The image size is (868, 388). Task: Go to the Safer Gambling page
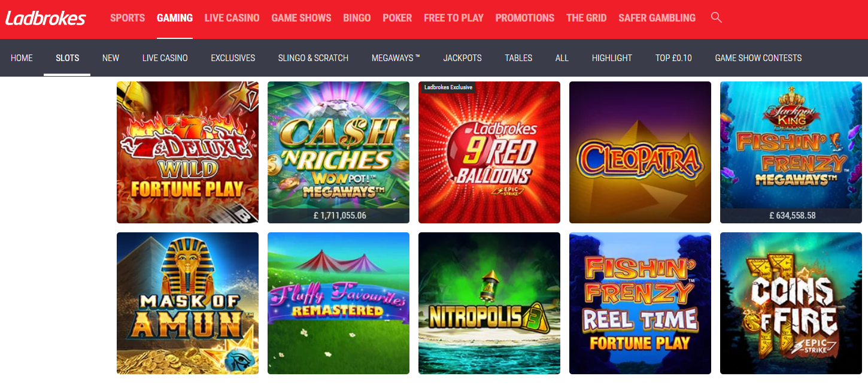(x=657, y=18)
